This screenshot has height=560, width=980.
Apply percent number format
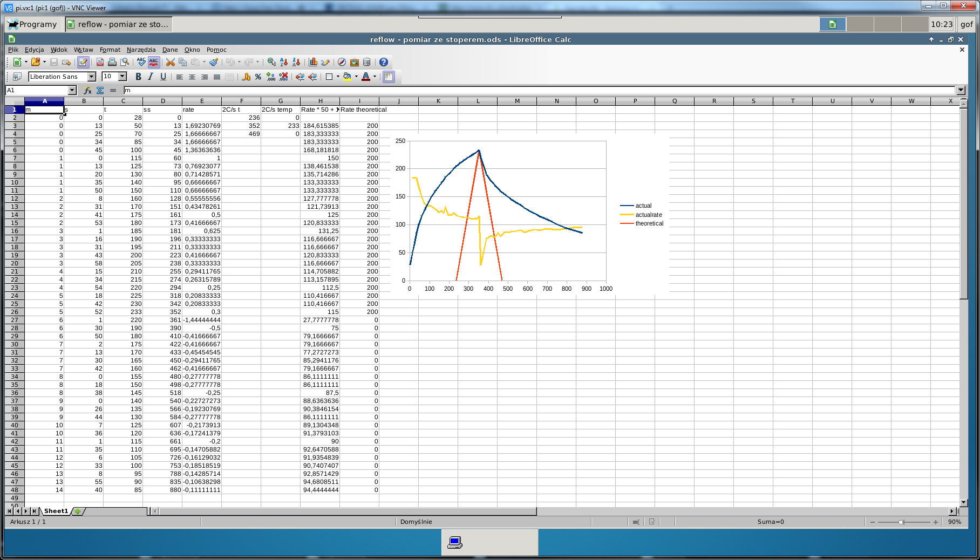point(258,77)
